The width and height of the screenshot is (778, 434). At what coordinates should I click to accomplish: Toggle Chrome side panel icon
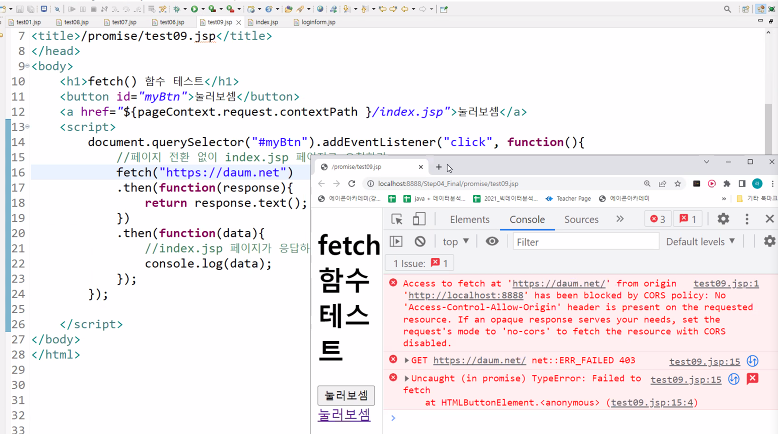point(742,184)
